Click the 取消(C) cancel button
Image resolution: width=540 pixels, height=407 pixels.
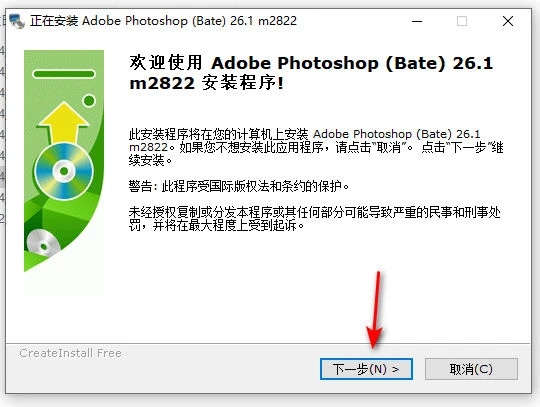click(471, 369)
